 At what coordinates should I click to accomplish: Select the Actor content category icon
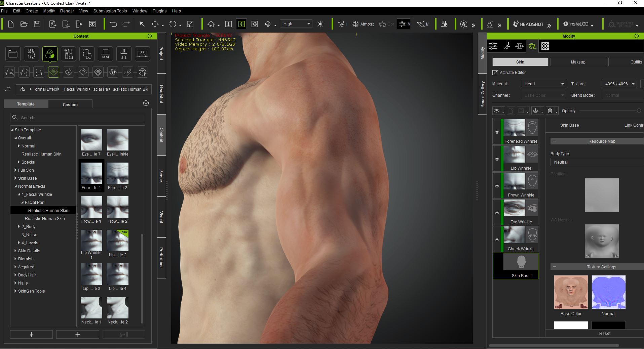[31, 54]
